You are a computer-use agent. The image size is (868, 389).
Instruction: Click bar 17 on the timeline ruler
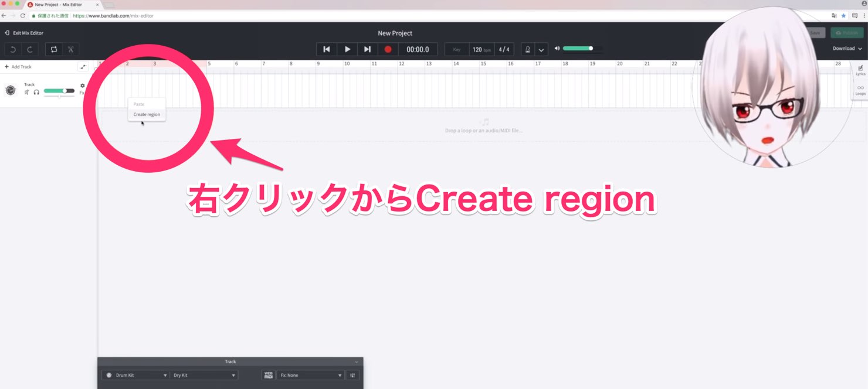click(537, 63)
